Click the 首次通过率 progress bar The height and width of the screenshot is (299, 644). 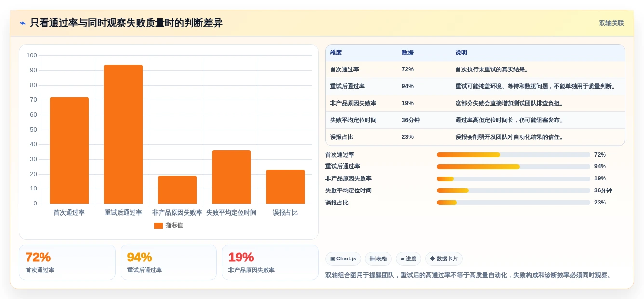513,155
